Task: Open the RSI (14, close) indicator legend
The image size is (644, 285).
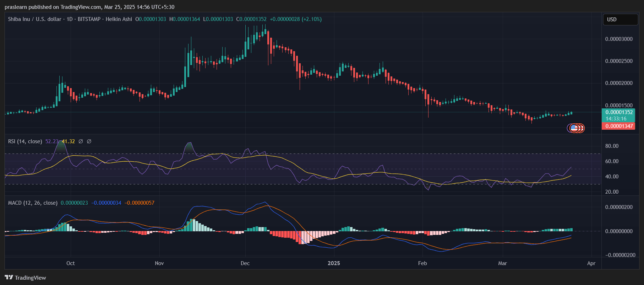Action: 25,141
